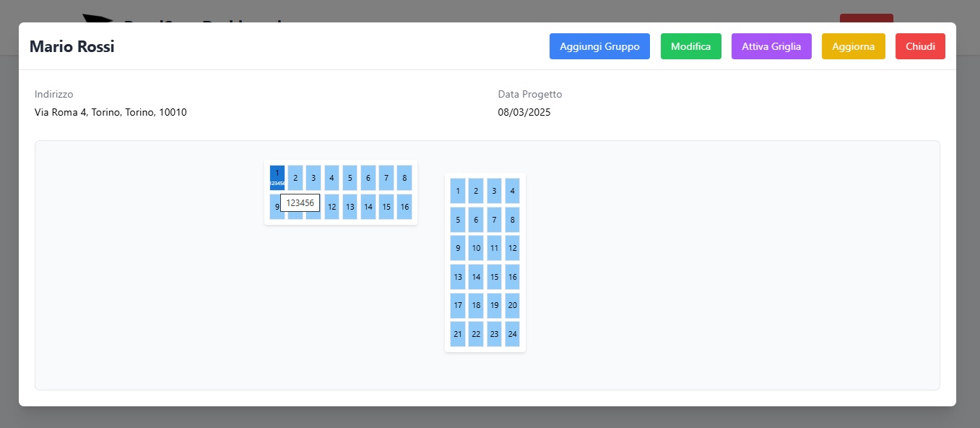Select panel 8 in the 16-panel group
This screenshot has height=428, width=980.
(404, 178)
